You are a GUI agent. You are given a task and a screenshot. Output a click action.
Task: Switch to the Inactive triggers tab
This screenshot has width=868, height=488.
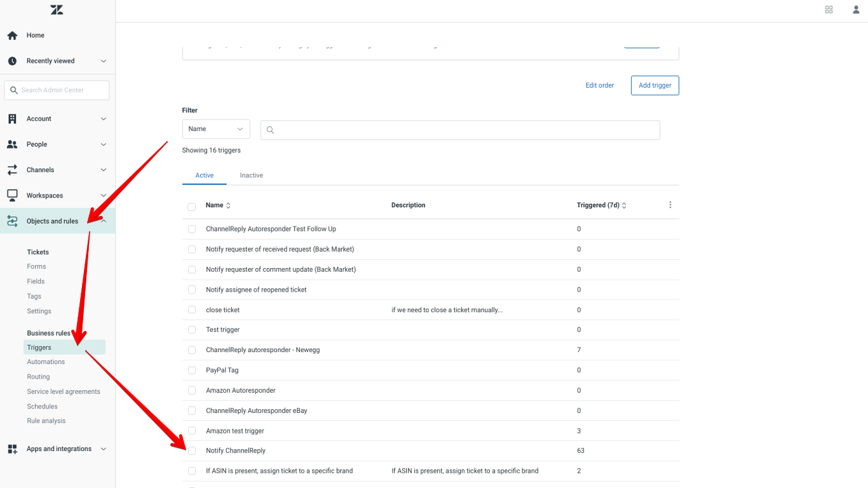(251, 175)
